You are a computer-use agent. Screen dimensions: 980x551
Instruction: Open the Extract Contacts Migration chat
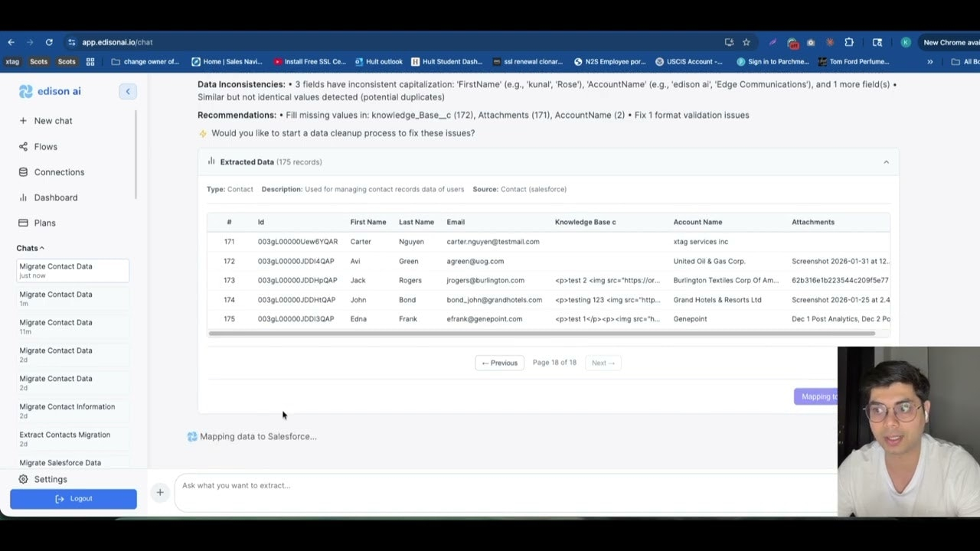tap(64, 435)
